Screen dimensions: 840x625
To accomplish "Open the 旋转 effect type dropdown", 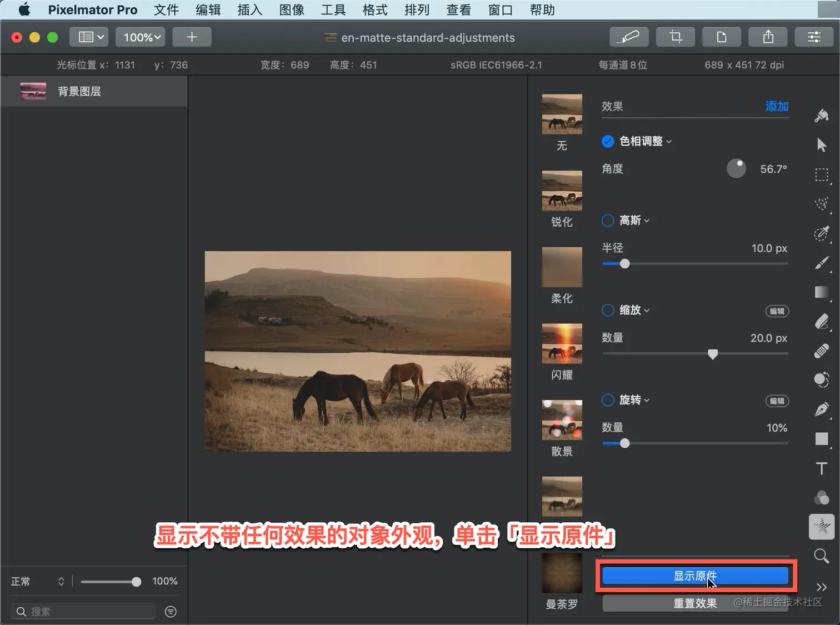I will [634, 400].
